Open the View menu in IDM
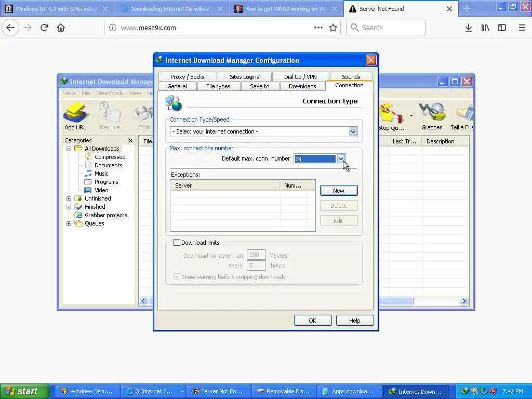 pos(135,93)
